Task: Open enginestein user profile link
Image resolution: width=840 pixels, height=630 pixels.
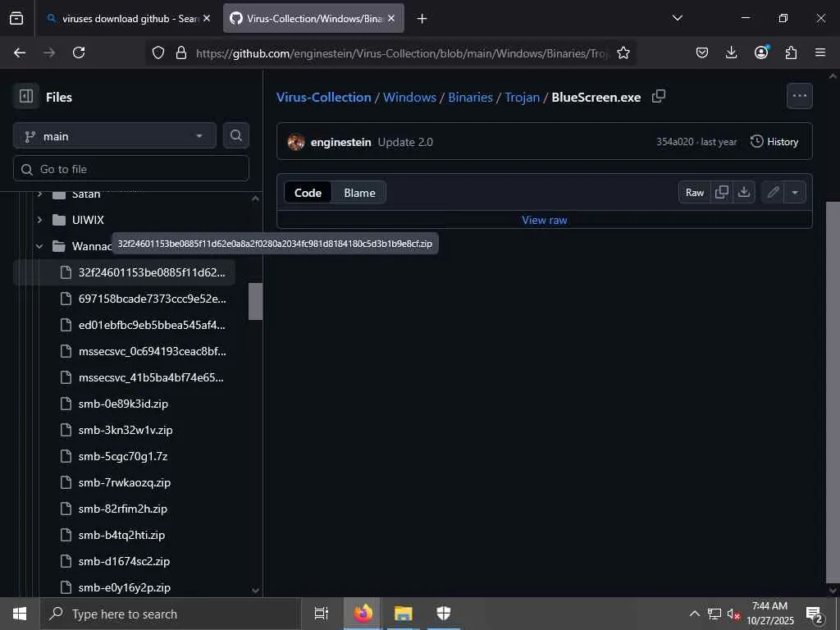Action: coord(340,142)
